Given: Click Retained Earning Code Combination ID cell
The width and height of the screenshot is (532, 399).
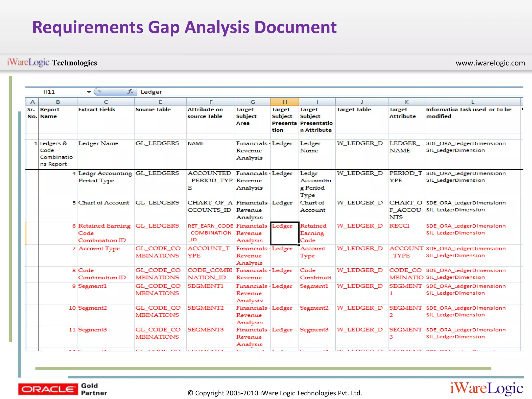Looking at the screenshot, I should (x=106, y=233).
